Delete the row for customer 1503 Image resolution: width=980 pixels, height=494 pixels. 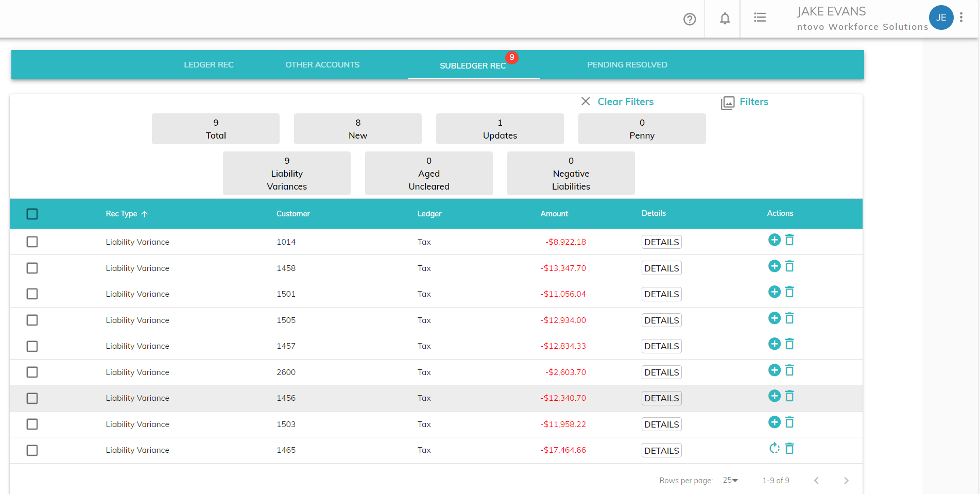coord(789,422)
